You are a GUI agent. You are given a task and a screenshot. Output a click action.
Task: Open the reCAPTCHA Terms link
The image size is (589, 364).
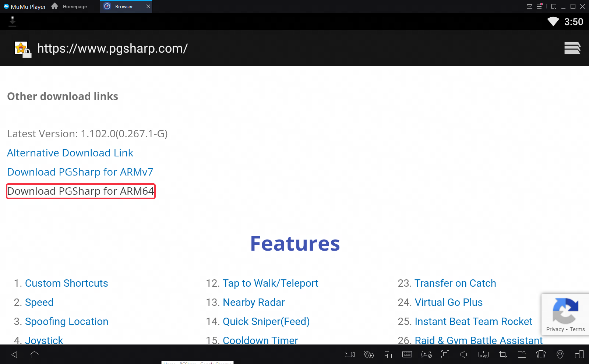tap(577, 329)
